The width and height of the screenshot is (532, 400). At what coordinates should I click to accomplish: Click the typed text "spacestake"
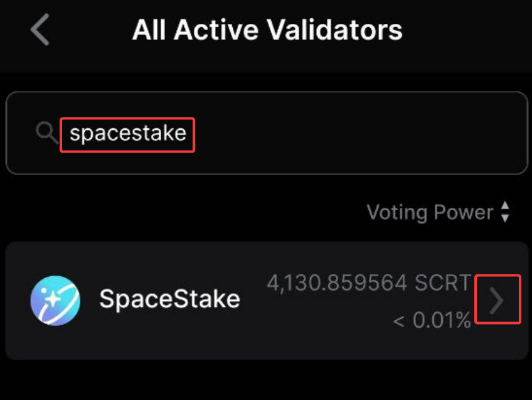(x=127, y=133)
